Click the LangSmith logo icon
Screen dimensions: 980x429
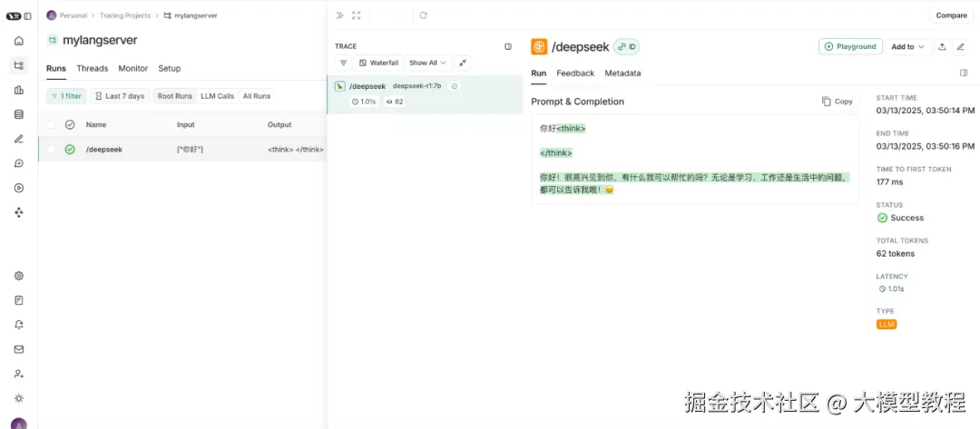click(x=14, y=15)
